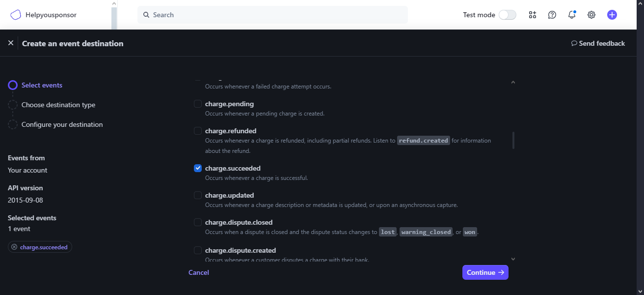
Task: Click the event list scroll-up arrow
Action: coord(513,82)
